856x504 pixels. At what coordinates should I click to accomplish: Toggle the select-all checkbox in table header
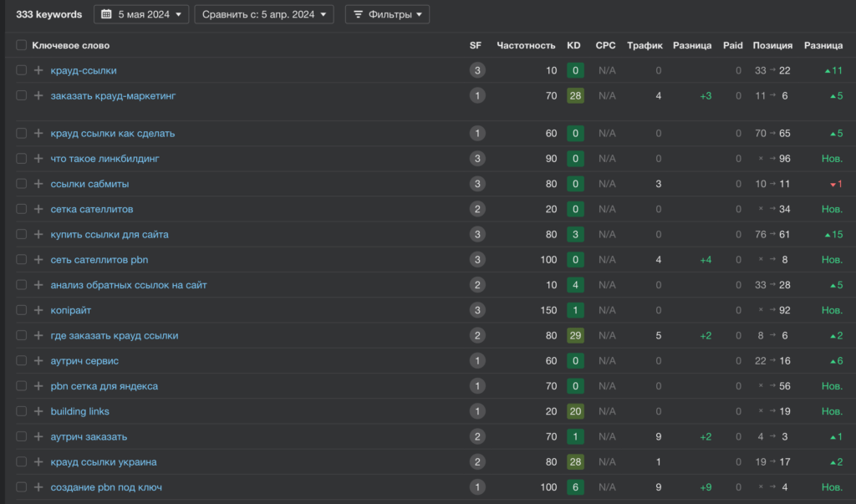point(22,45)
